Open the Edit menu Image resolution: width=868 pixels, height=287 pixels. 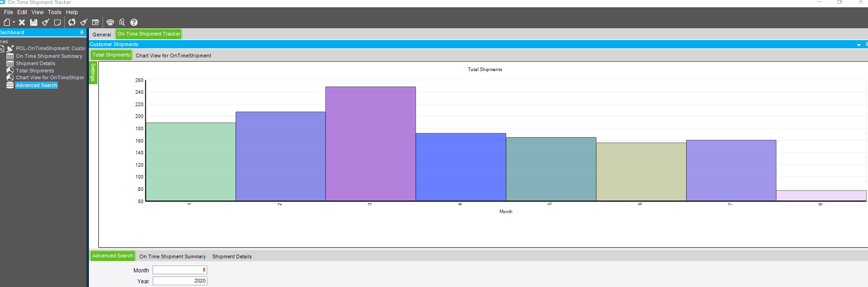[22, 12]
